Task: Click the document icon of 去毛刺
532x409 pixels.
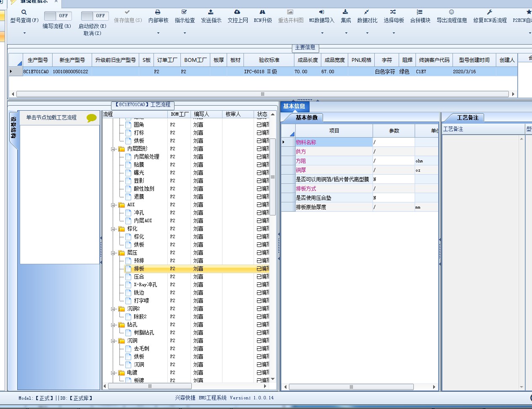Action: 129,348
